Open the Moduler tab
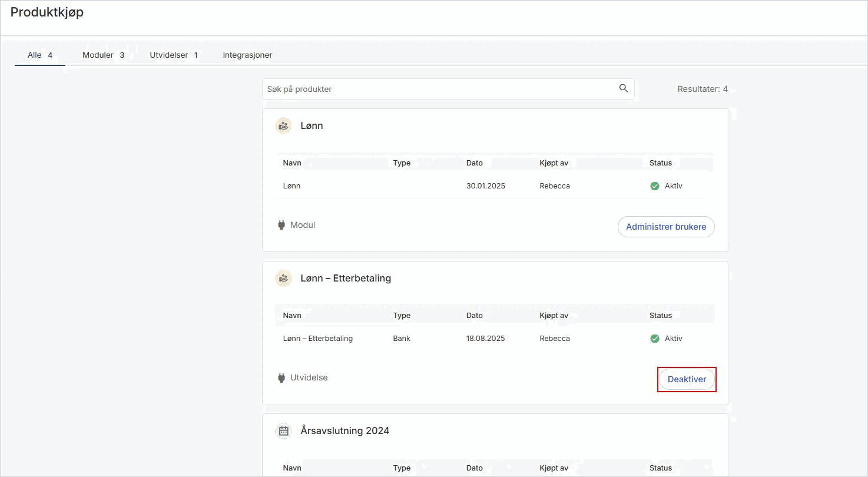 pos(103,55)
